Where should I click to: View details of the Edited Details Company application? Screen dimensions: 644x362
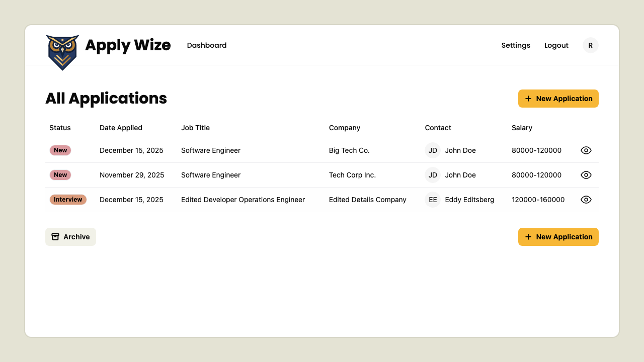(586, 200)
